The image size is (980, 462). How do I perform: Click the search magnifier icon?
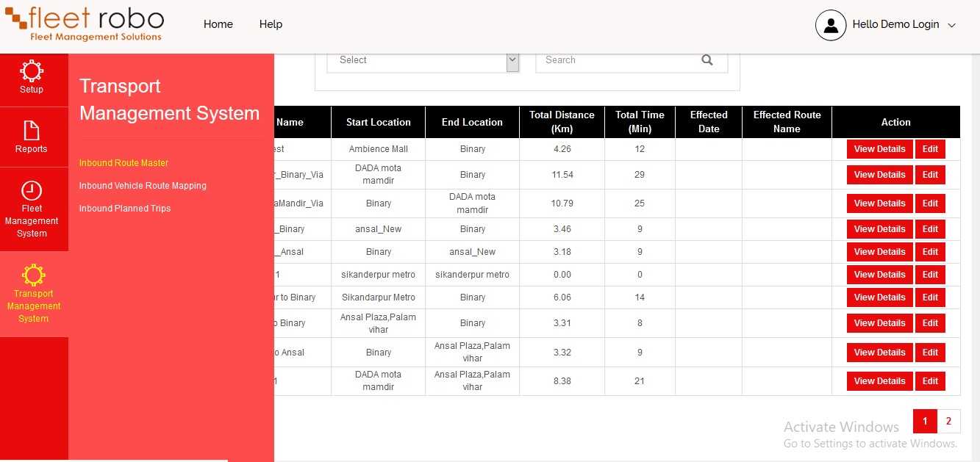click(707, 60)
